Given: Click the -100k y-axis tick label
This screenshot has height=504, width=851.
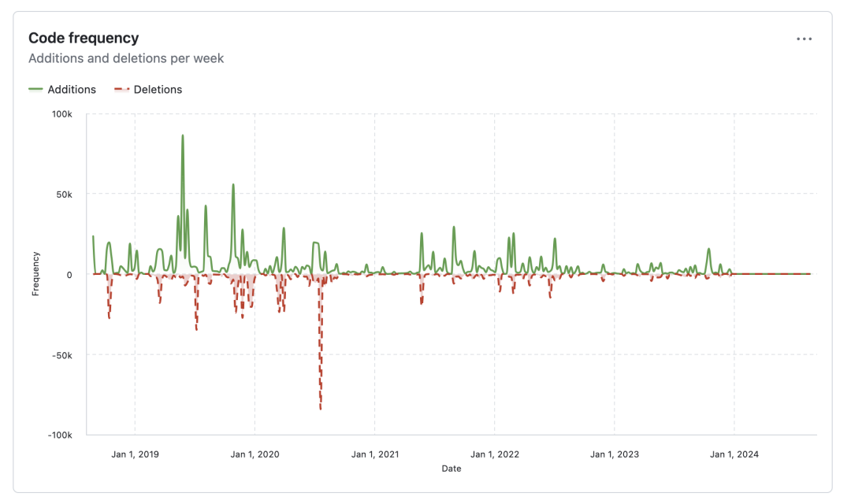Looking at the screenshot, I should click(x=60, y=435).
